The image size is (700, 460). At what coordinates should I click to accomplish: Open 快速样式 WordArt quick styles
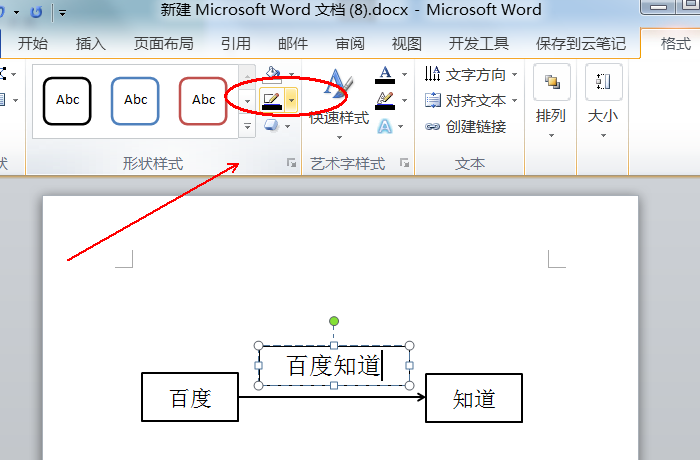[339, 104]
